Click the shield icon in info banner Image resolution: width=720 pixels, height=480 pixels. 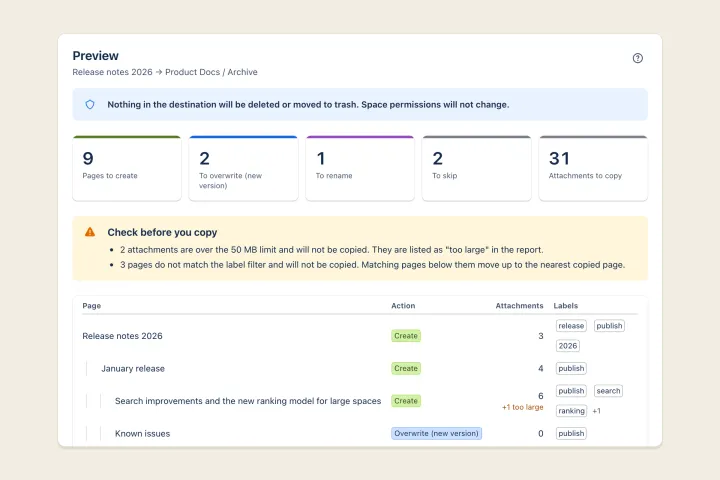coord(90,104)
